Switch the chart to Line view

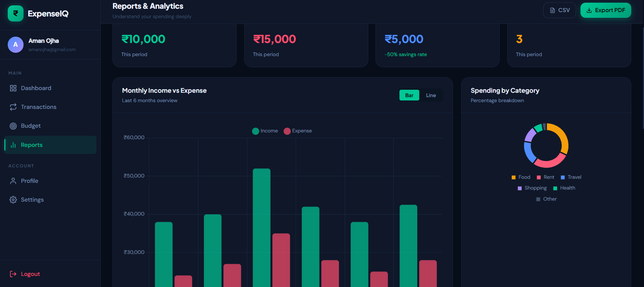431,95
